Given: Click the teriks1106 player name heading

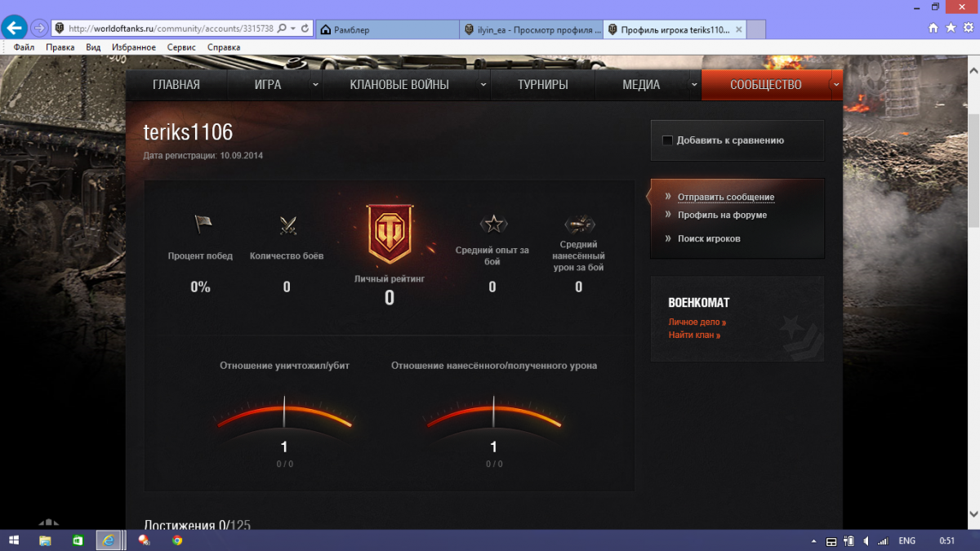Looking at the screenshot, I should [x=189, y=132].
